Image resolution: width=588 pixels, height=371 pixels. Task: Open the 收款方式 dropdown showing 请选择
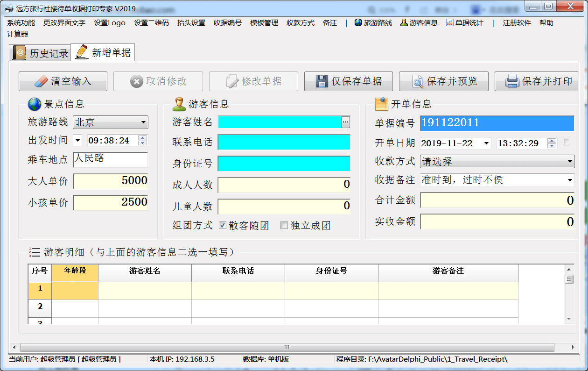(497, 162)
